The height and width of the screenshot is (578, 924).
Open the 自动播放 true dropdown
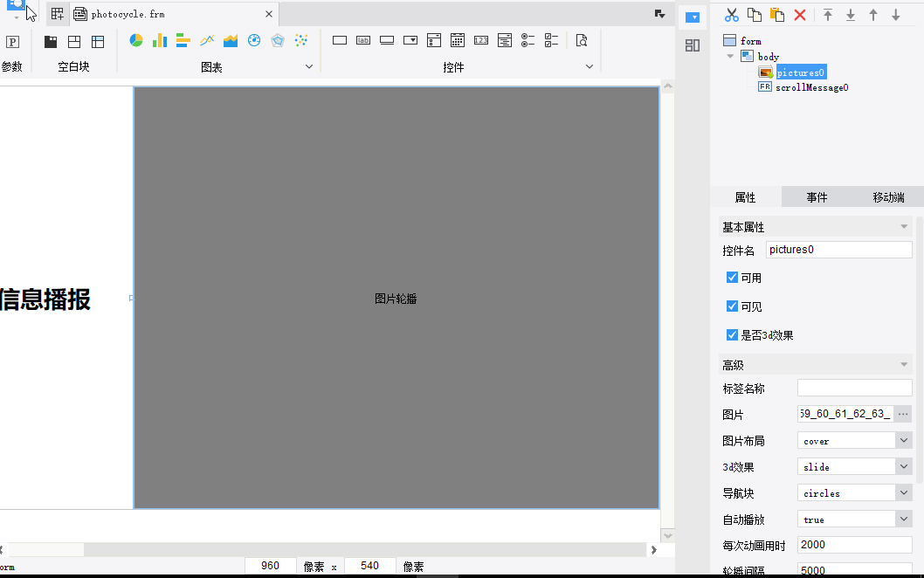pos(903,520)
